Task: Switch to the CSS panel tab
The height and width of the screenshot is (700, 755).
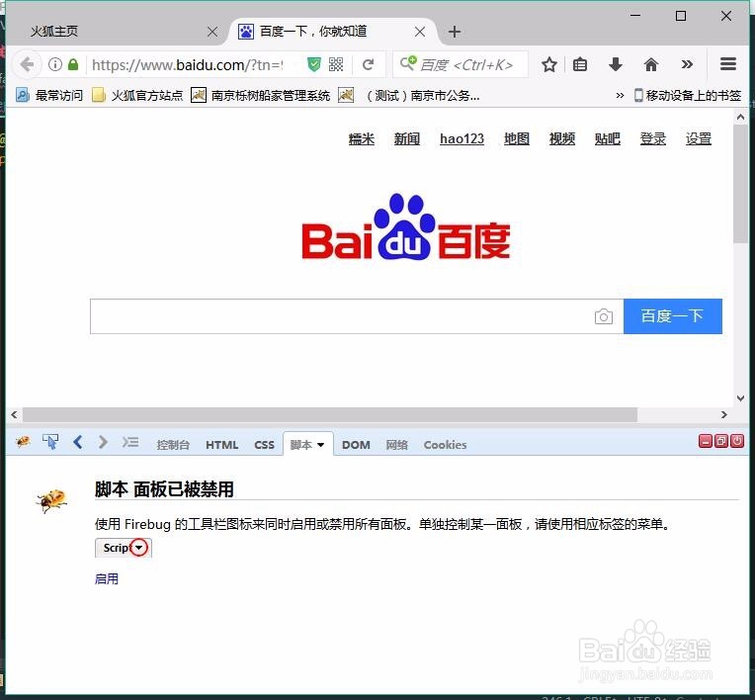Action: 264,445
